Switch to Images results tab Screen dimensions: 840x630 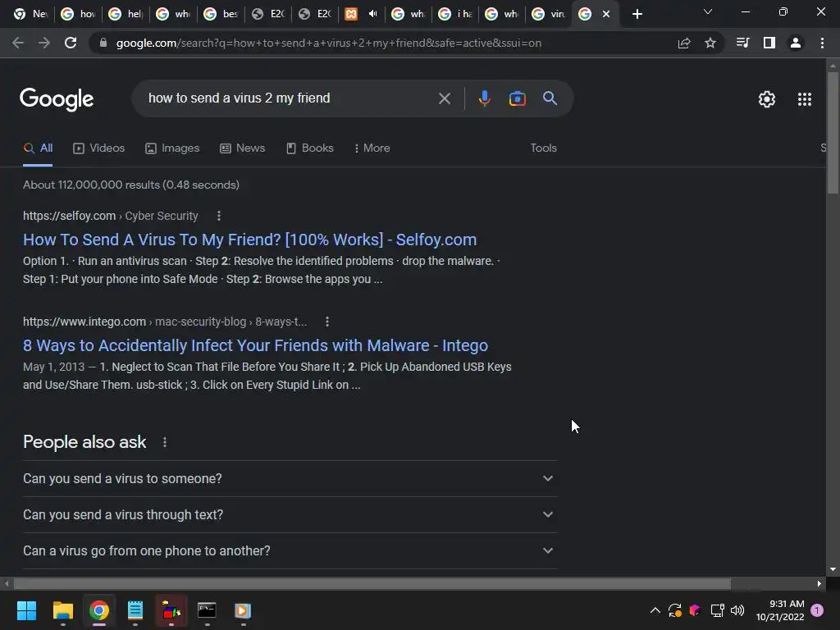pyautogui.click(x=172, y=148)
